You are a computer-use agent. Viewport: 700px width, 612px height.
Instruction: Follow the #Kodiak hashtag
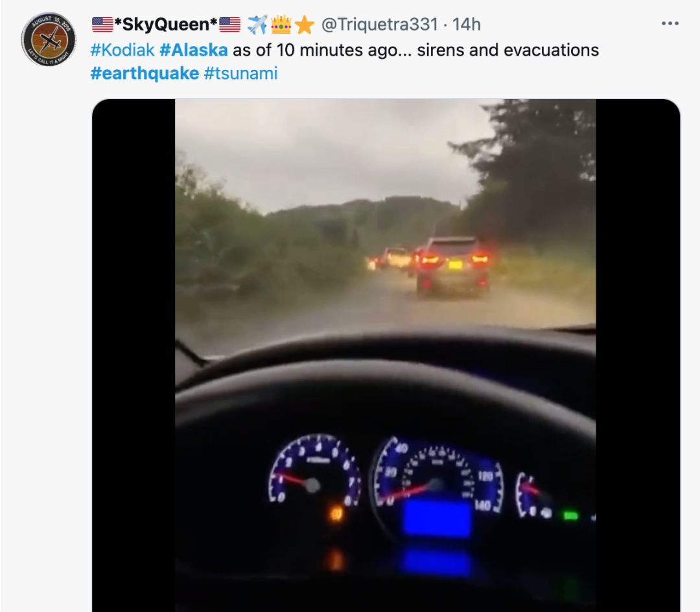coord(122,50)
